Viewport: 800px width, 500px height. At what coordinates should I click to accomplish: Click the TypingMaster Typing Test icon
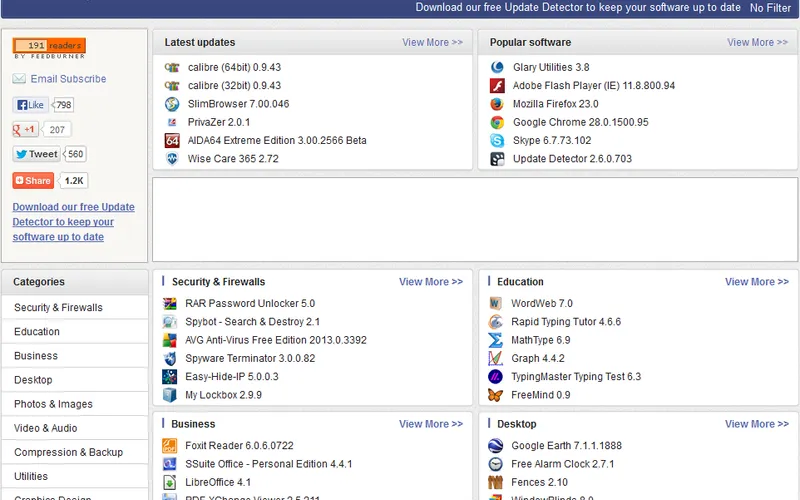[495, 377]
